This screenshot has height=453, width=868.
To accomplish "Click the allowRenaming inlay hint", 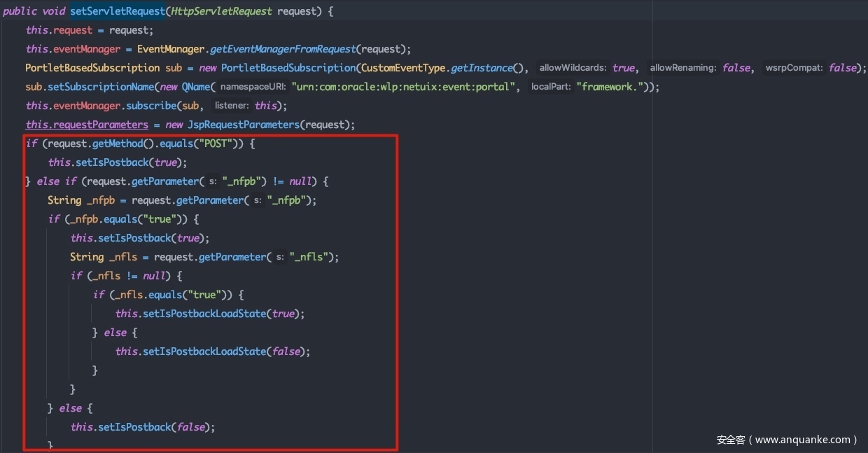I will tap(682, 68).
